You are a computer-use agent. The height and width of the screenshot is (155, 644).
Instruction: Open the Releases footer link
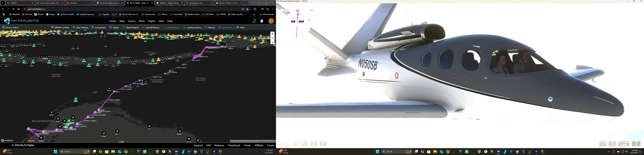coord(220,146)
